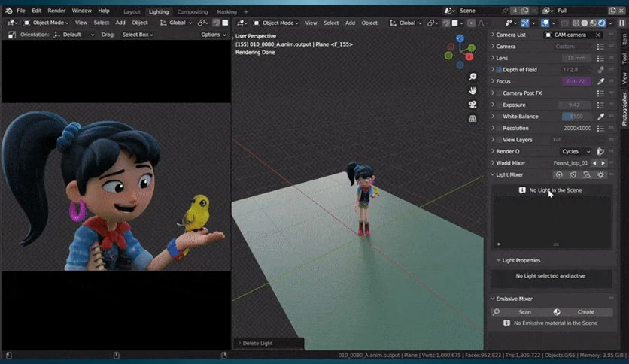Collapse the Emissive Mixer panel
This screenshot has height=364, width=629.
point(493,299)
